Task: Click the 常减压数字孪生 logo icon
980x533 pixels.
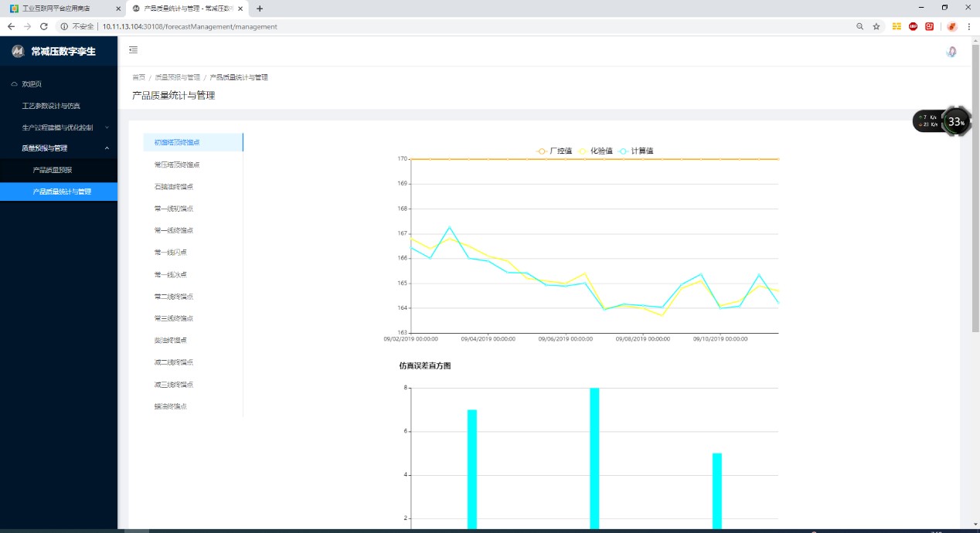Action: [x=18, y=52]
